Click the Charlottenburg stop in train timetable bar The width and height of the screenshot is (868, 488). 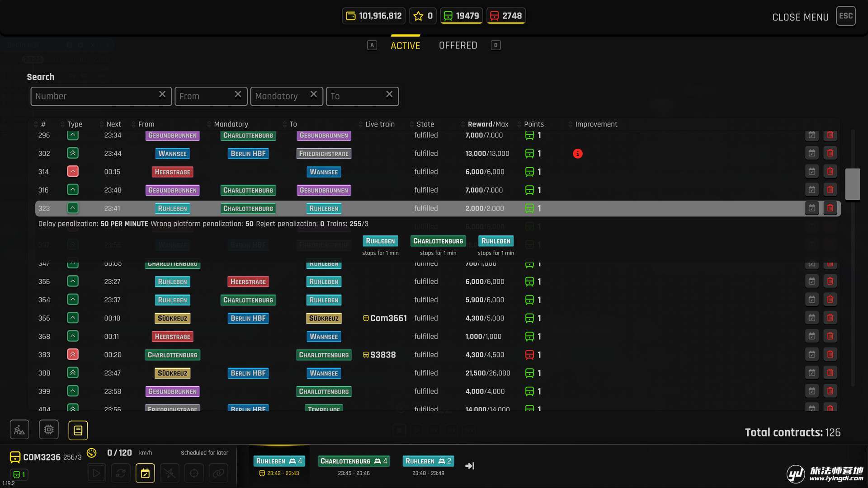pyautogui.click(x=354, y=461)
